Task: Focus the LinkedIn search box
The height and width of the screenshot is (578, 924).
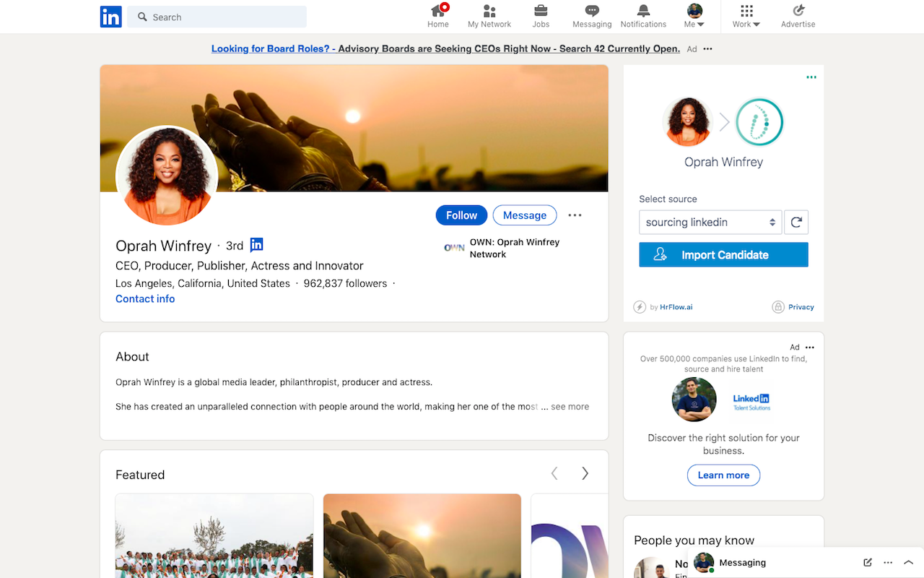Action: [217, 17]
